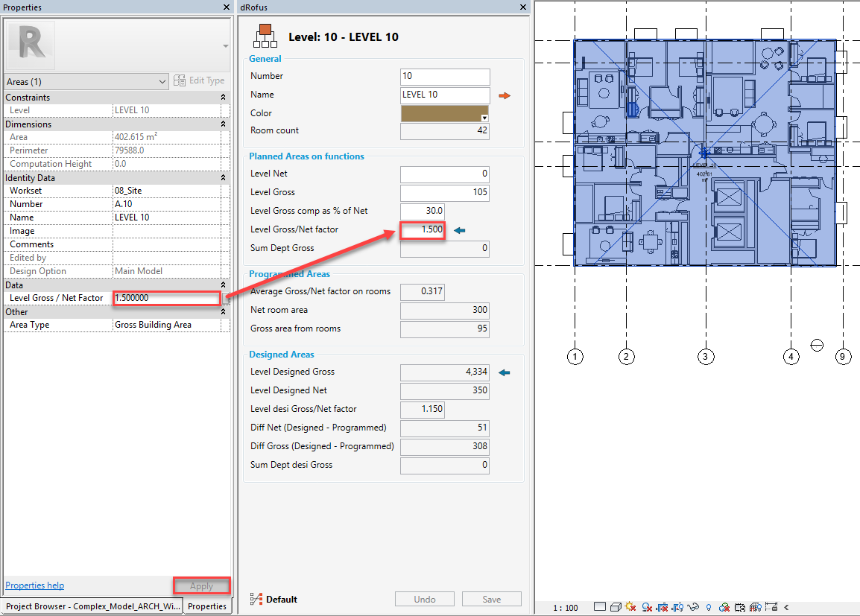The height and width of the screenshot is (616, 860).
Task: Click the Worksharing Display icon in view bar
Action: coord(755,607)
